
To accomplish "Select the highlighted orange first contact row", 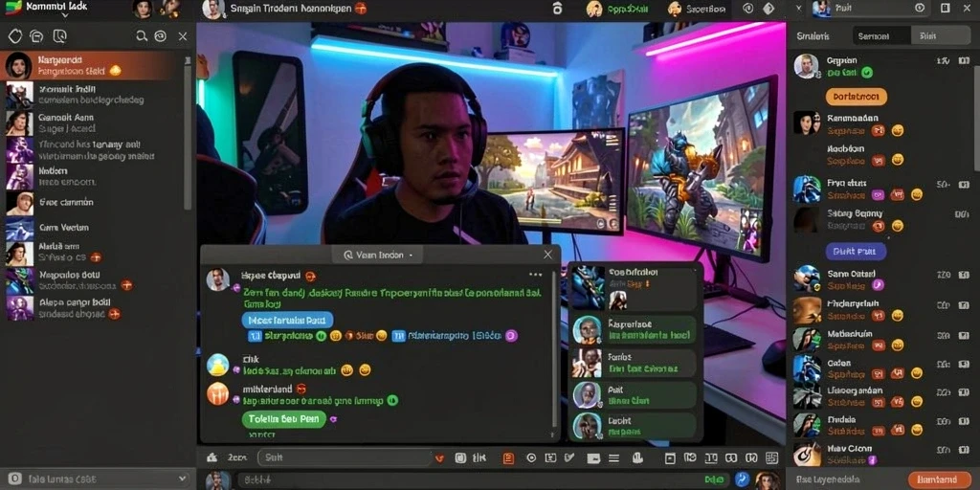I will pos(92,65).
